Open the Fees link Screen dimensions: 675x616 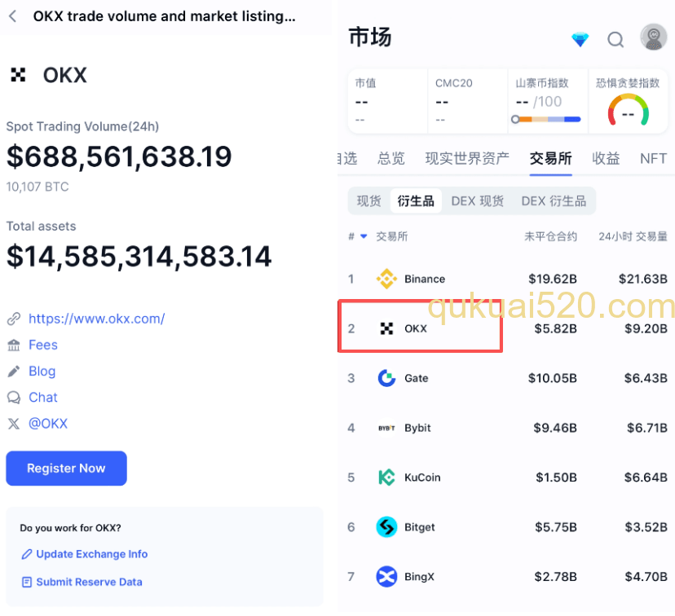[43, 345]
